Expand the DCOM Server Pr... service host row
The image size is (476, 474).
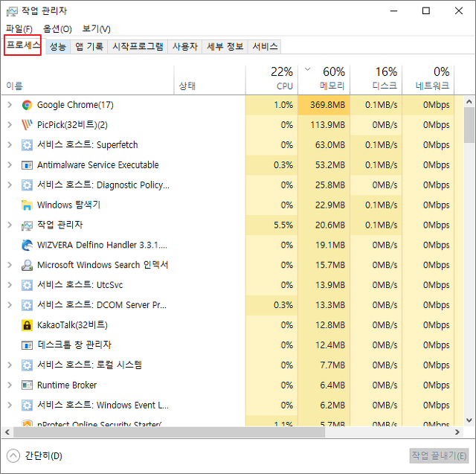click(x=10, y=305)
